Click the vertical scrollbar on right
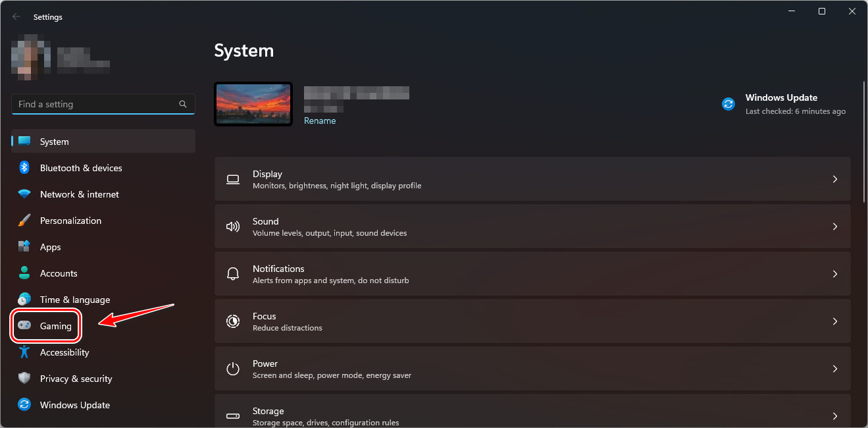Viewport: 868px width, 428px height. [x=864, y=141]
